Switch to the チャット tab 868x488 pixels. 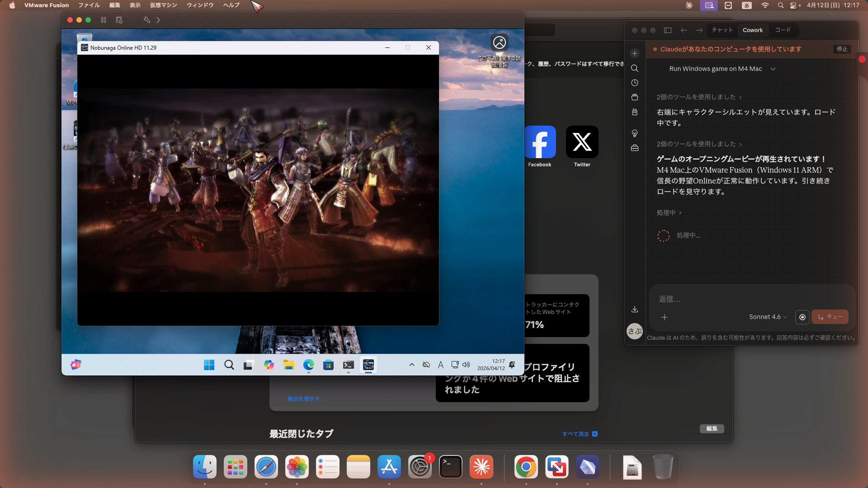(722, 30)
